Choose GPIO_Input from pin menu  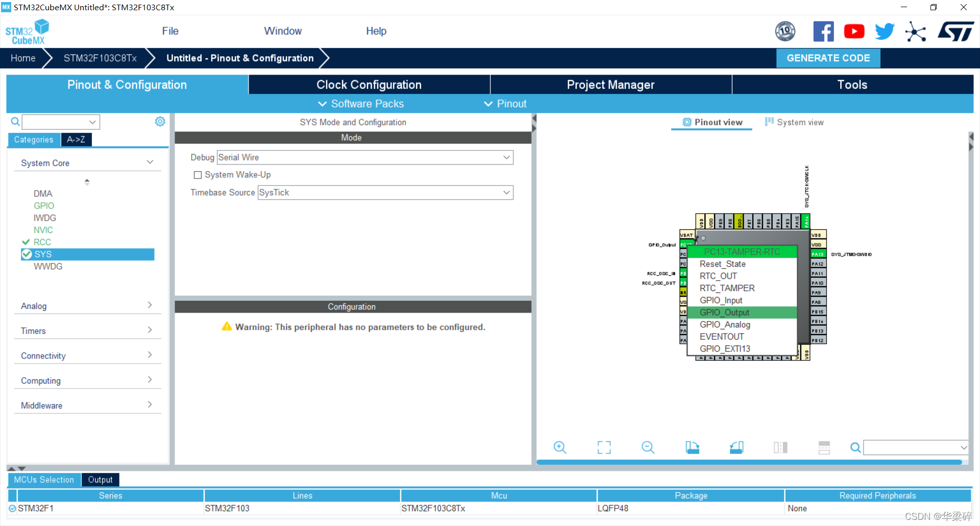pos(742,300)
